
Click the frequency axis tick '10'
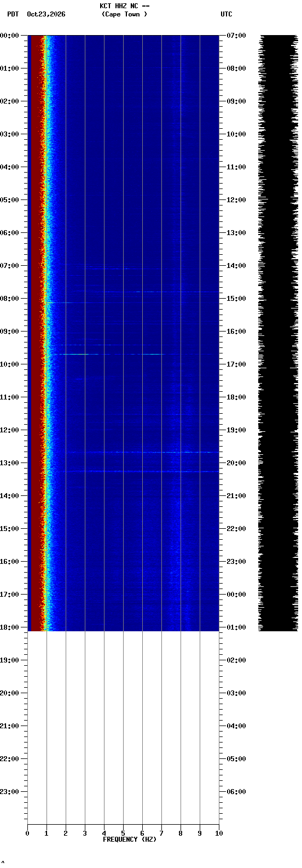coord(219,833)
